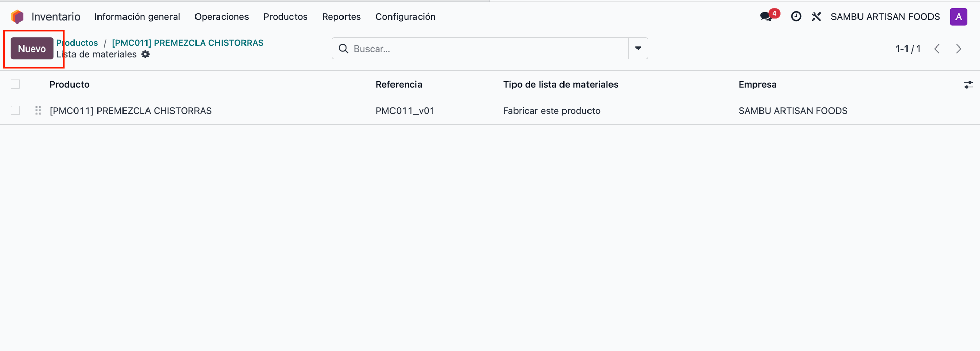Toggle the select-all header checkbox
980x351 pixels.
(15, 84)
